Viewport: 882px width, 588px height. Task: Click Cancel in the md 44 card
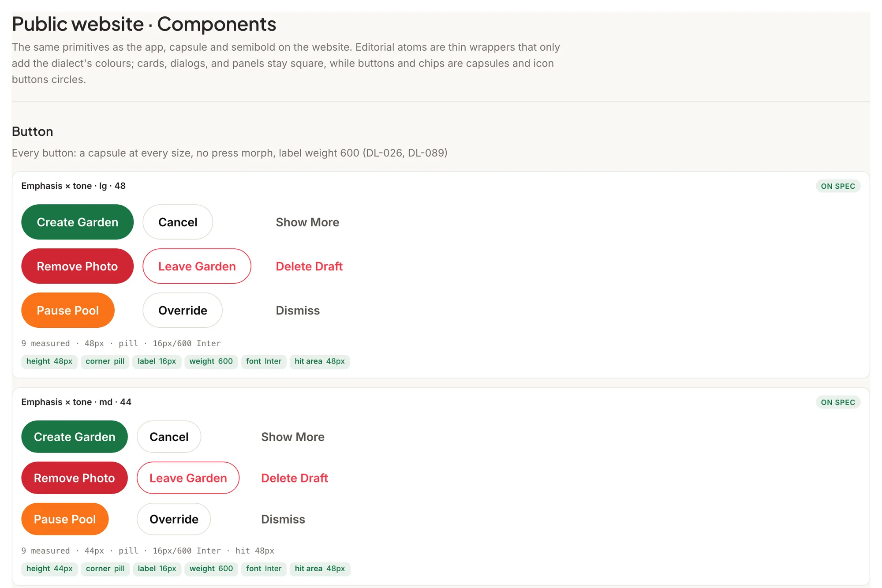pos(169,437)
